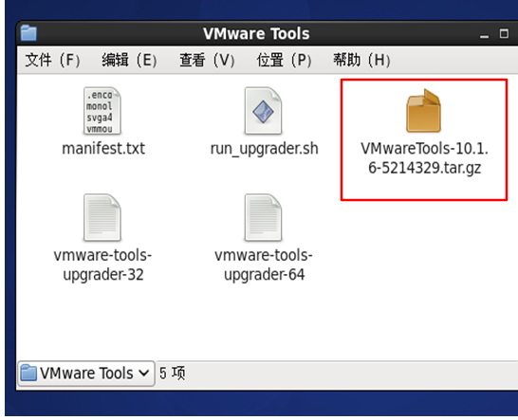Click the 5 项 status bar text
The height and width of the screenshot is (420, 518).
click(172, 374)
